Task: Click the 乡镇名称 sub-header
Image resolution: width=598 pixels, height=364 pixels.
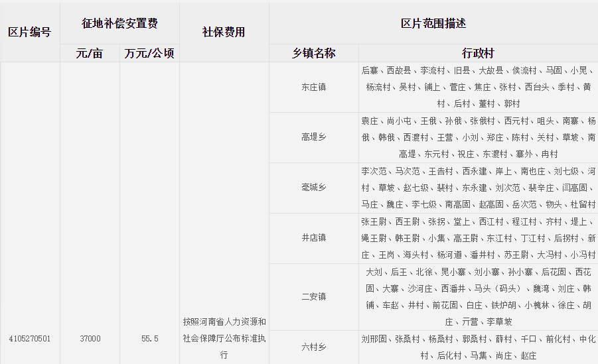Action: (x=314, y=53)
